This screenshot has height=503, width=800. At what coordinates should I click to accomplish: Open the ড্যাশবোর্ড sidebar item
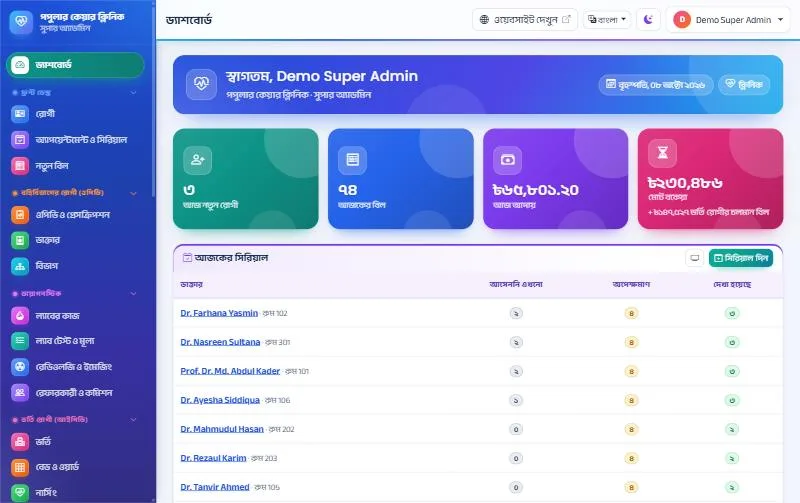[75, 65]
